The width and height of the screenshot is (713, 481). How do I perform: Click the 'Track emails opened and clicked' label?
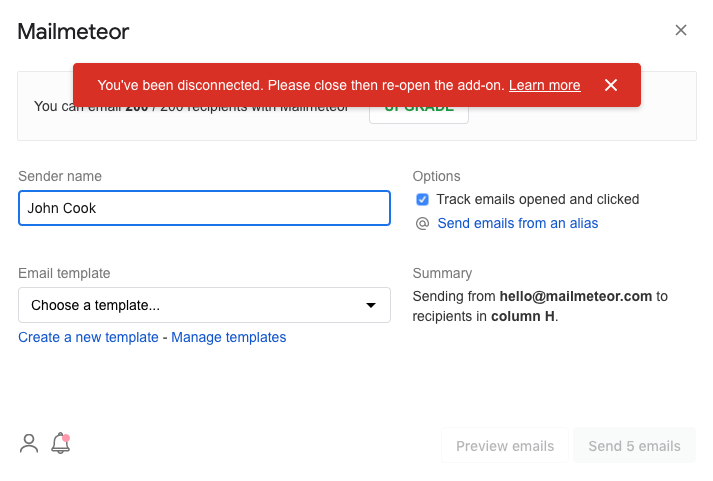pos(537,199)
